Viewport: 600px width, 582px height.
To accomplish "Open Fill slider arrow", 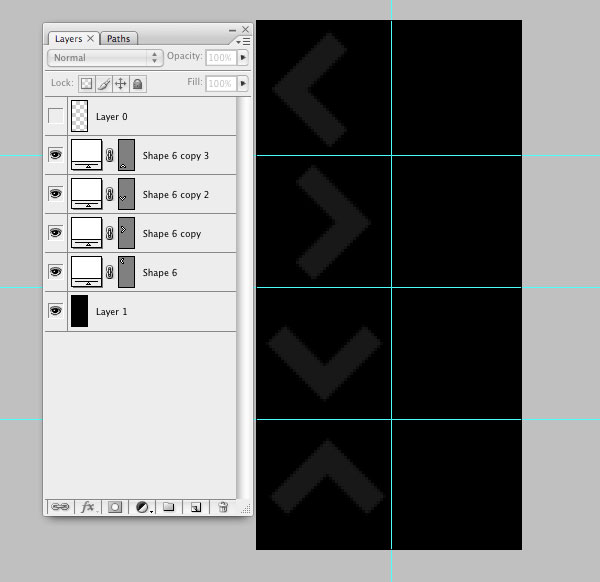I will point(243,83).
